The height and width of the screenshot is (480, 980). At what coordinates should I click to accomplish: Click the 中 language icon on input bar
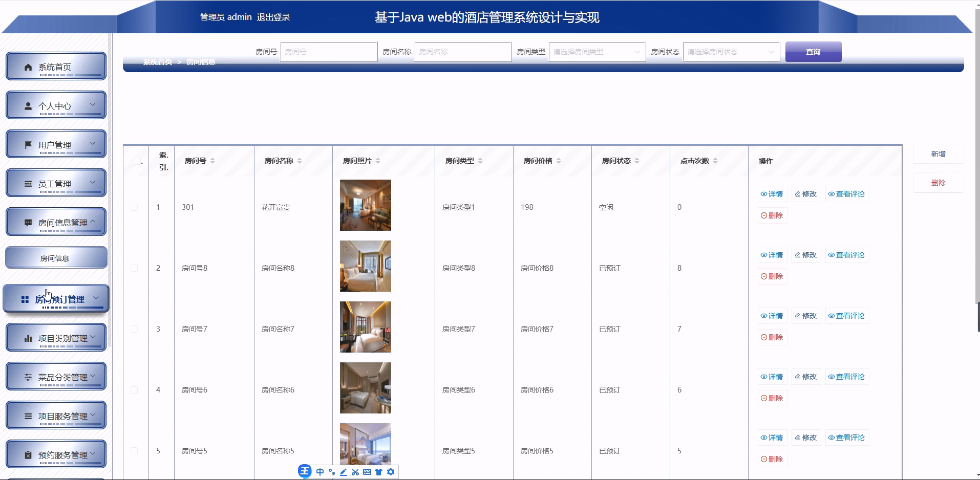tap(319, 472)
